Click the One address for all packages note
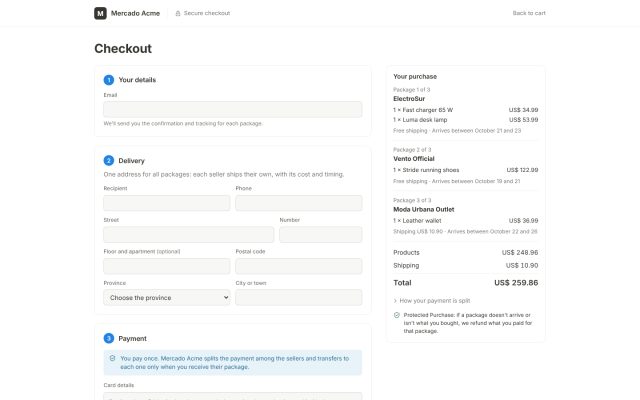Viewport: 640px width, 400px height. 224,174
